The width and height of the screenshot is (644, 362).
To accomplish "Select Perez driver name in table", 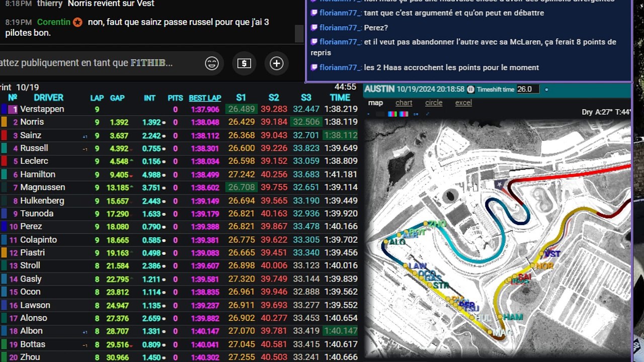I will tap(31, 227).
